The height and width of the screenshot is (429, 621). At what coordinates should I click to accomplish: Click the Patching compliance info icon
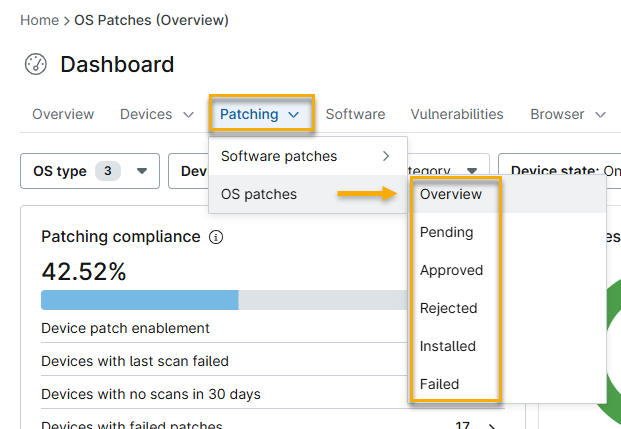tap(217, 237)
